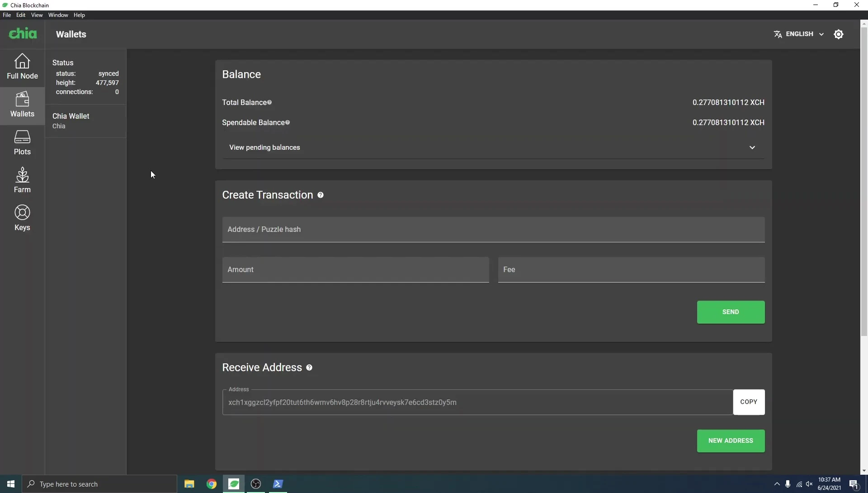868x493 pixels.
Task: Click the vertical scrollbar thumb
Action: point(864,182)
